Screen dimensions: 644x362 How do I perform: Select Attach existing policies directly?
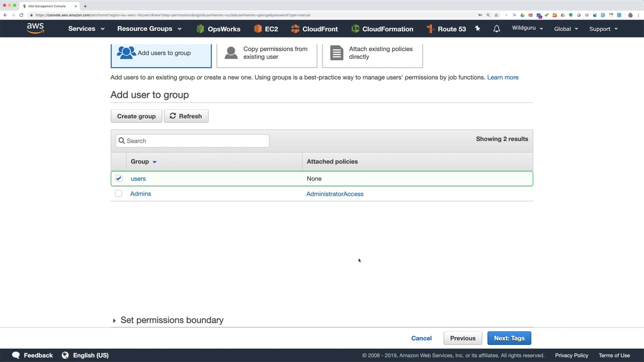(372, 55)
